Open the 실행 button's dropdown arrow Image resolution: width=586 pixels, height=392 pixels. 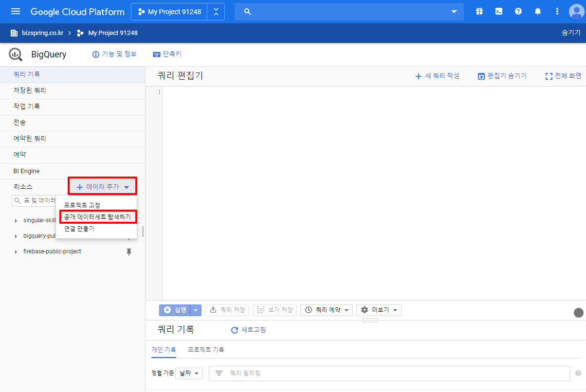(195, 310)
